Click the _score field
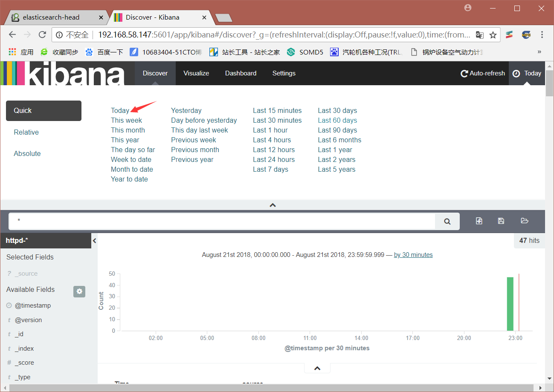 click(24, 363)
